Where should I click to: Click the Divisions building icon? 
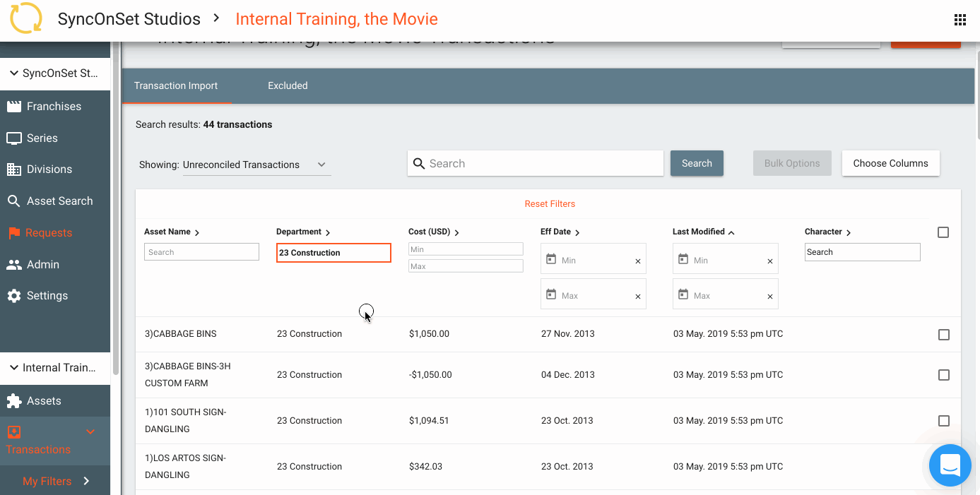pos(14,169)
